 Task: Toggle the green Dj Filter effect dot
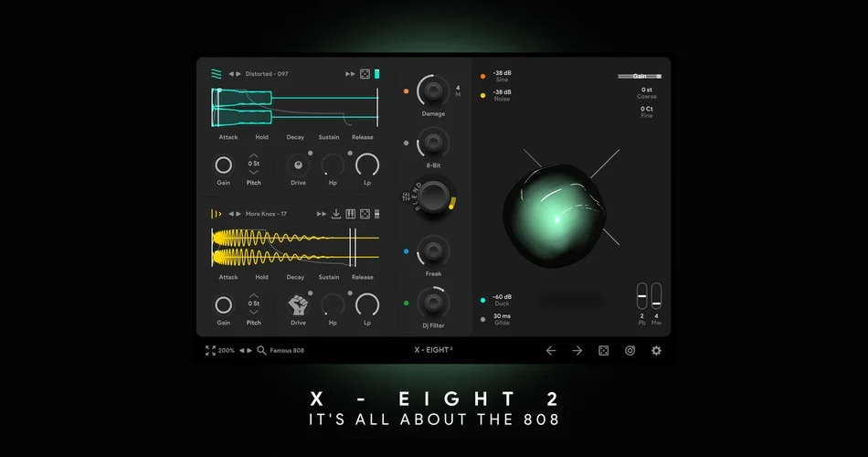click(407, 303)
